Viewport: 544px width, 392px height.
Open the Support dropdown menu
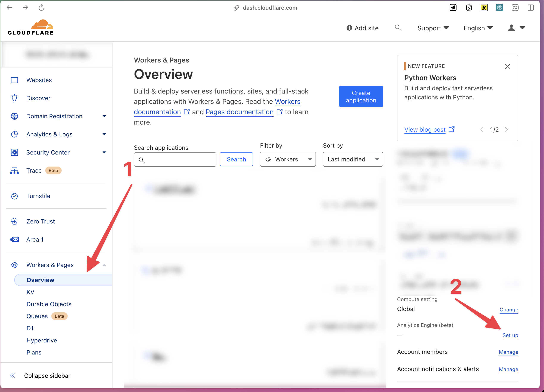433,28
